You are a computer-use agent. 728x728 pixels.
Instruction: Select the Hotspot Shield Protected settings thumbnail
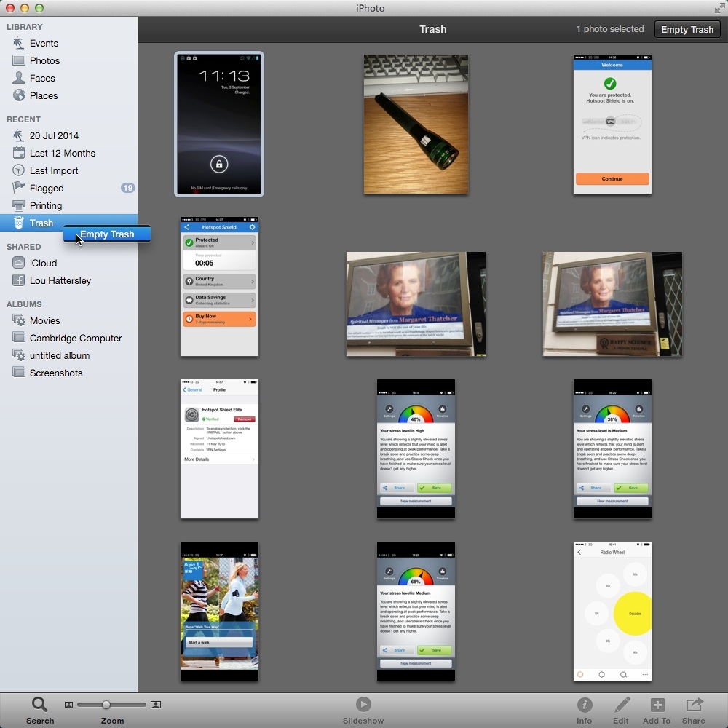219,286
